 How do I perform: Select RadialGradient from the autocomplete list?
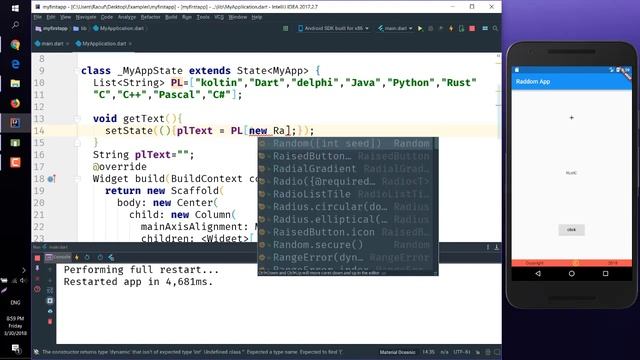pos(348,169)
